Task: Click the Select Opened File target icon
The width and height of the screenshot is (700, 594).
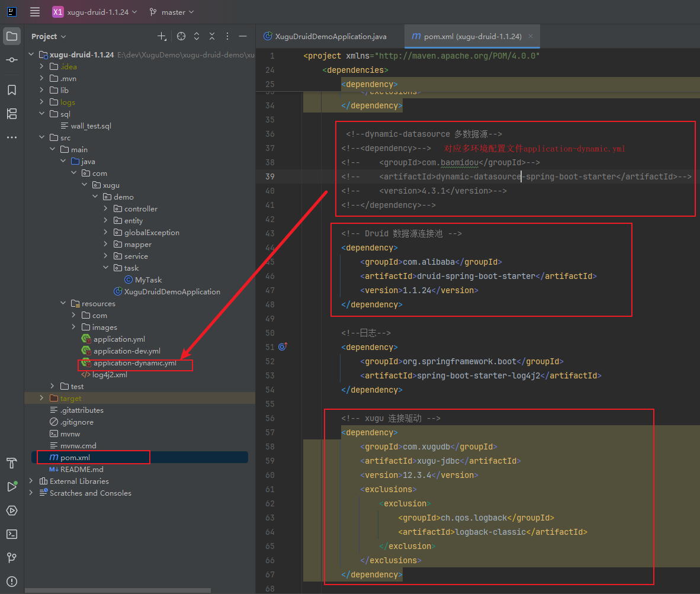Action: click(181, 36)
